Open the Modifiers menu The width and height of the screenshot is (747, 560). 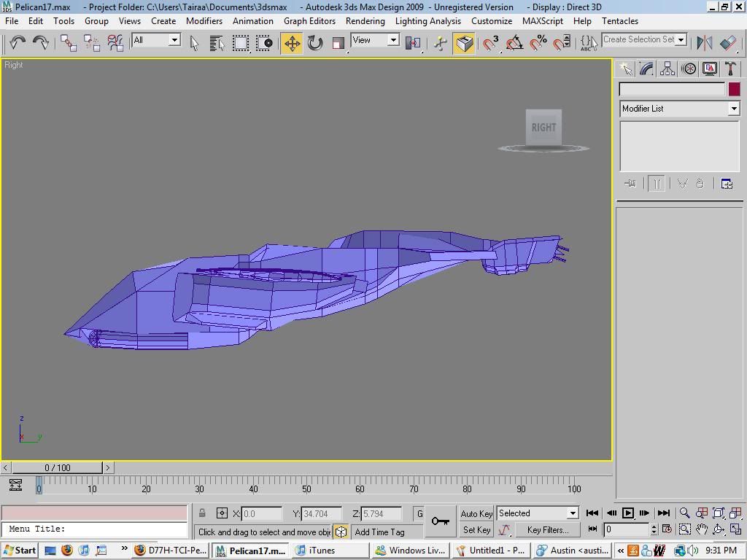(x=204, y=21)
